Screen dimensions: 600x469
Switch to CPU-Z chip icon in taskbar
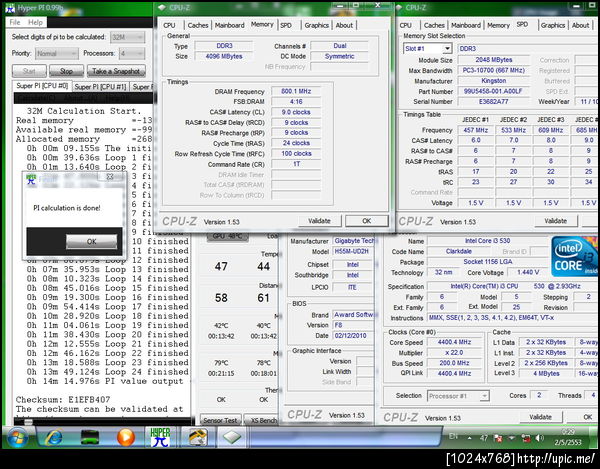232,437
